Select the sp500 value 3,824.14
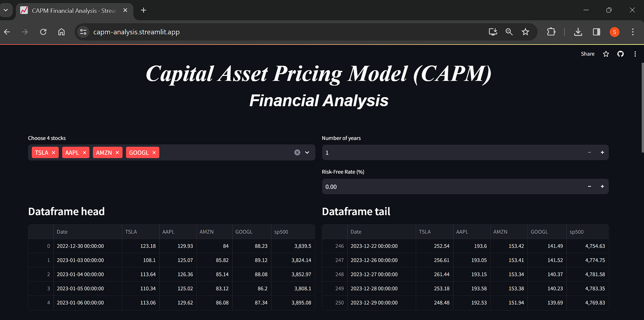The width and height of the screenshot is (644, 320). click(x=293, y=260)
